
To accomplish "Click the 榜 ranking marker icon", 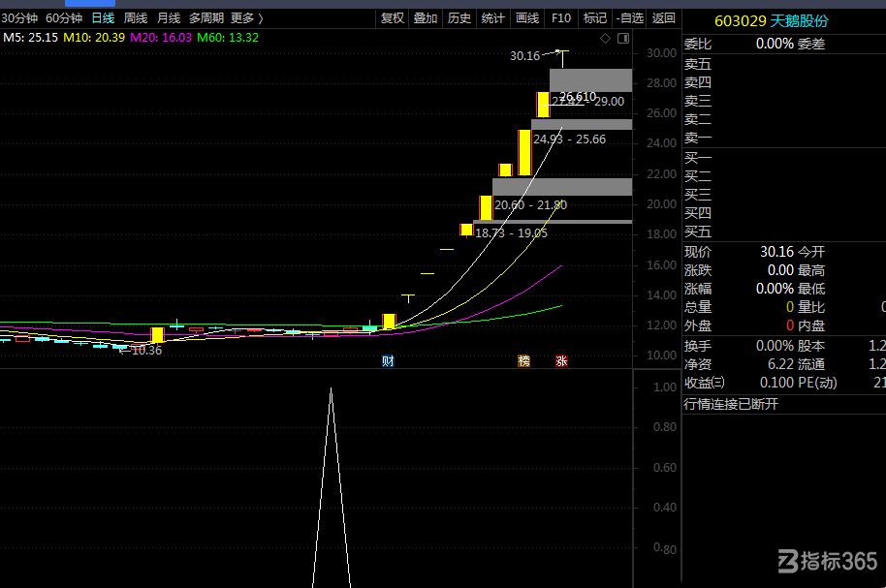I will pyautogui.click(x=523, y=361).
